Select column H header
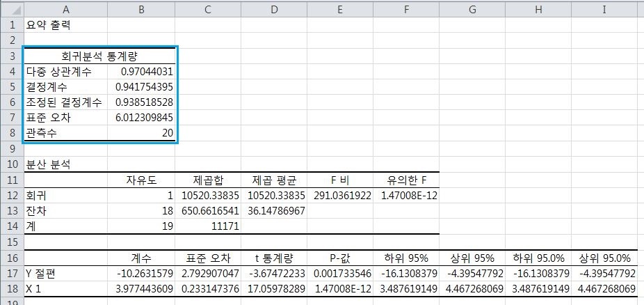Screen dimensions: 644x305 tap(538, 10)
